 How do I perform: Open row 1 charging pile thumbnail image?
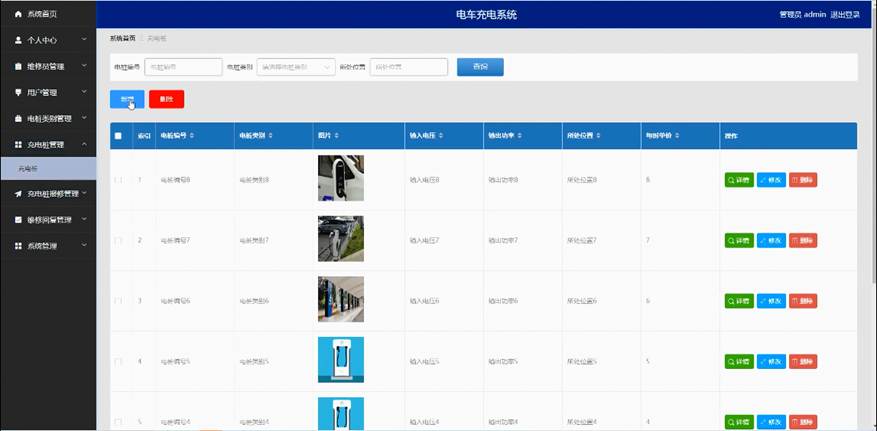point(341,178)
